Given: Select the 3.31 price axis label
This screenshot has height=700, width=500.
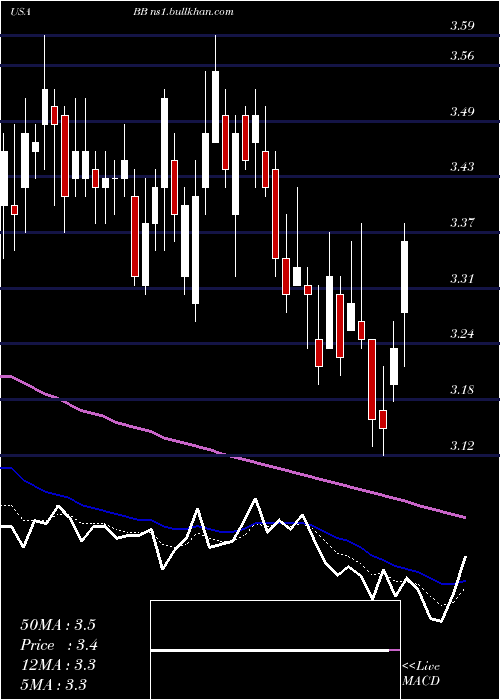Looking at the screenshot, I should pyautogui.click(x=462, y=279).
